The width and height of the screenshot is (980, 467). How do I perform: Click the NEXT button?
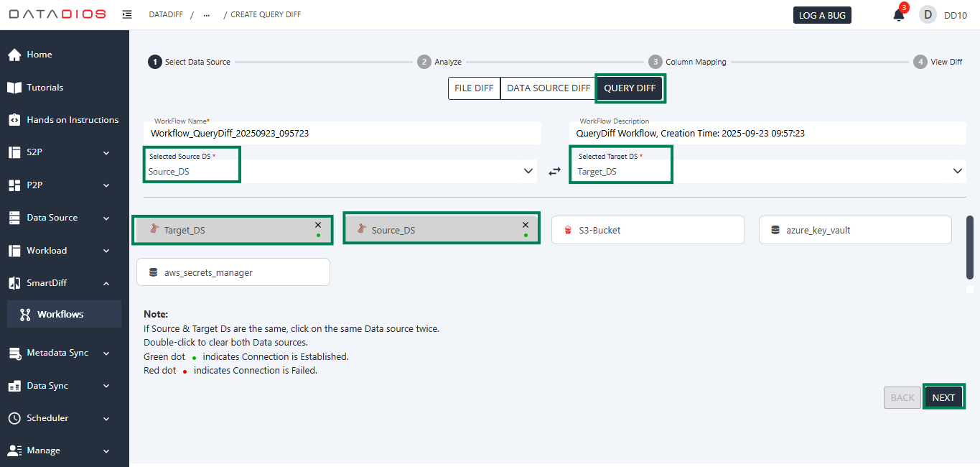(x=943, y=397)
